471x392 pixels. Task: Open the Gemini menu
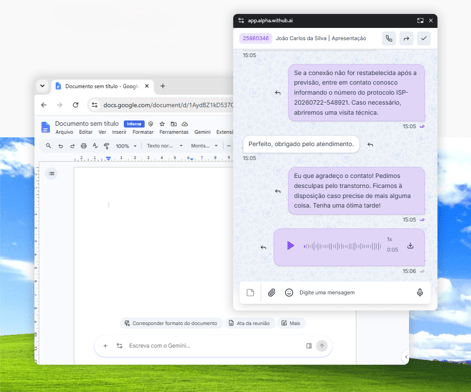[202, 132]
